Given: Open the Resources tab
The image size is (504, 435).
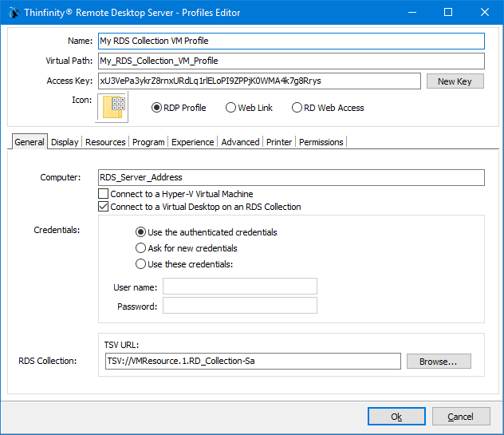Looking at the screenshot, I should point(105,142).
